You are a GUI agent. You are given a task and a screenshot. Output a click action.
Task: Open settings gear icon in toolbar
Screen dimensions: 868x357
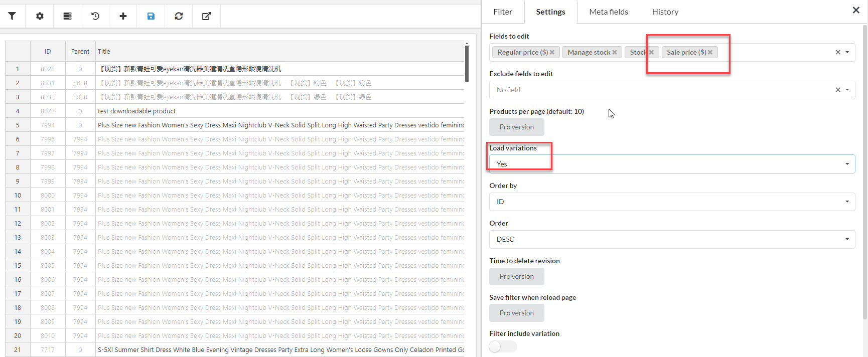40,16
